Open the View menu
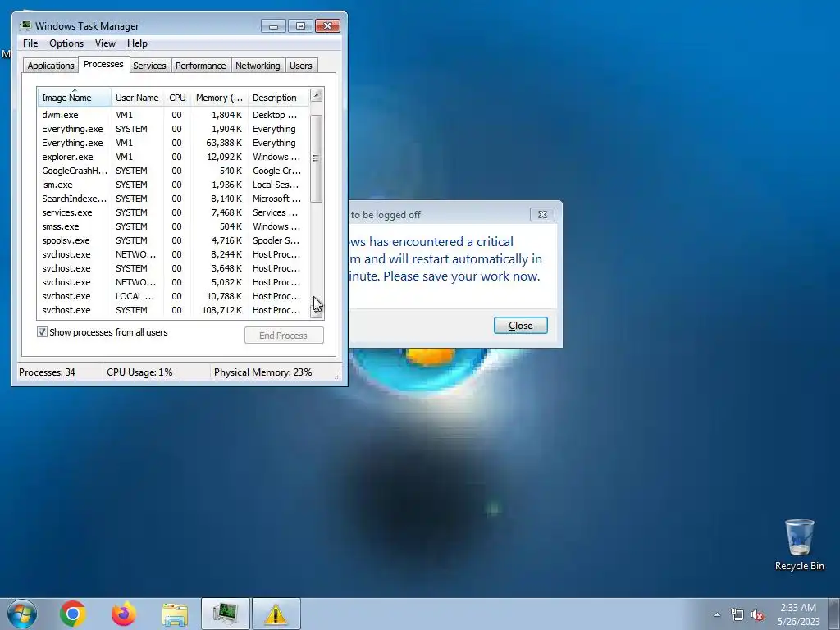840x630 pixels. tap(105, 43)
